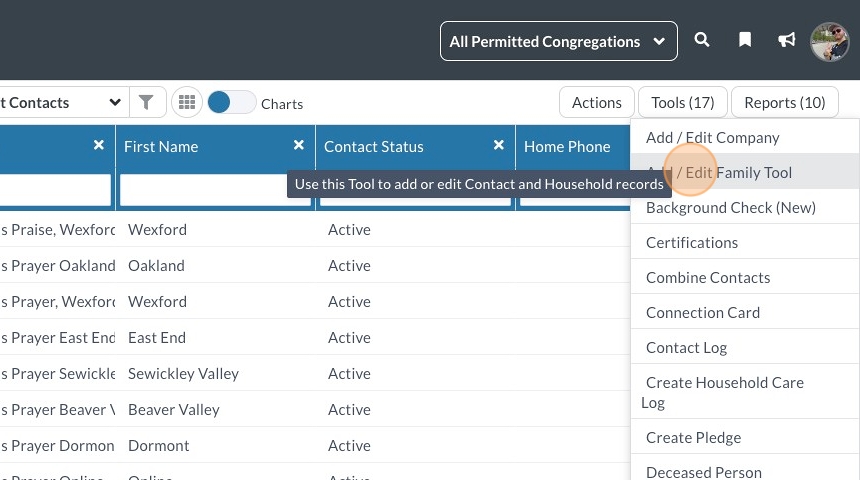Image resolution: width=860 pixels, height=480 pixels.
Task: Click the Tools (17) button
Action: tap(682, 102)
